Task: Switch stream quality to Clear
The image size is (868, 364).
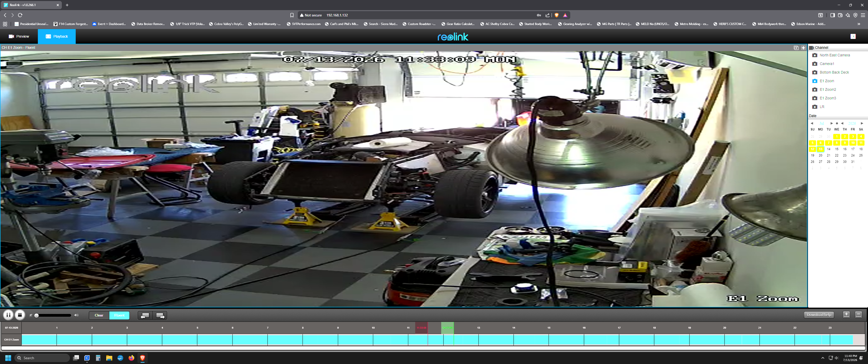Action: pos(99,315)
